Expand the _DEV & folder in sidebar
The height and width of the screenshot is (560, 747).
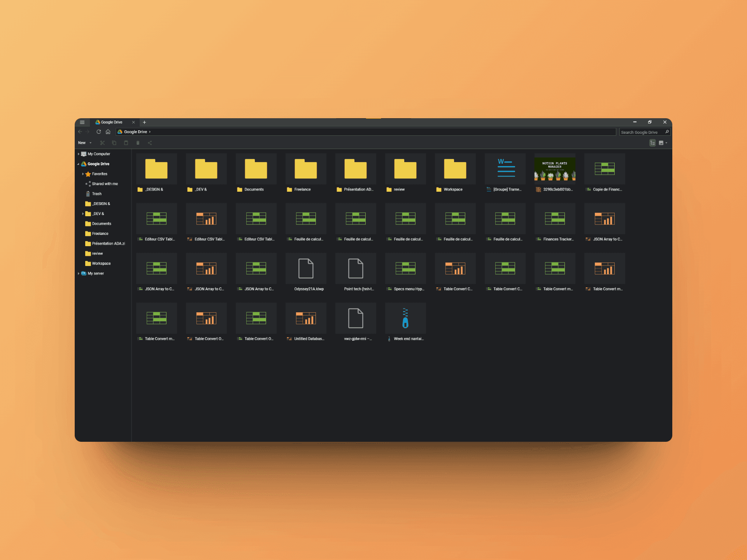click(x=83, y=214)
